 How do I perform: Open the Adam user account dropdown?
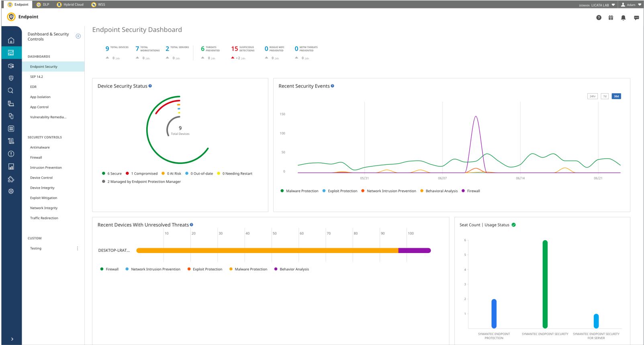[x=631, y=5]
